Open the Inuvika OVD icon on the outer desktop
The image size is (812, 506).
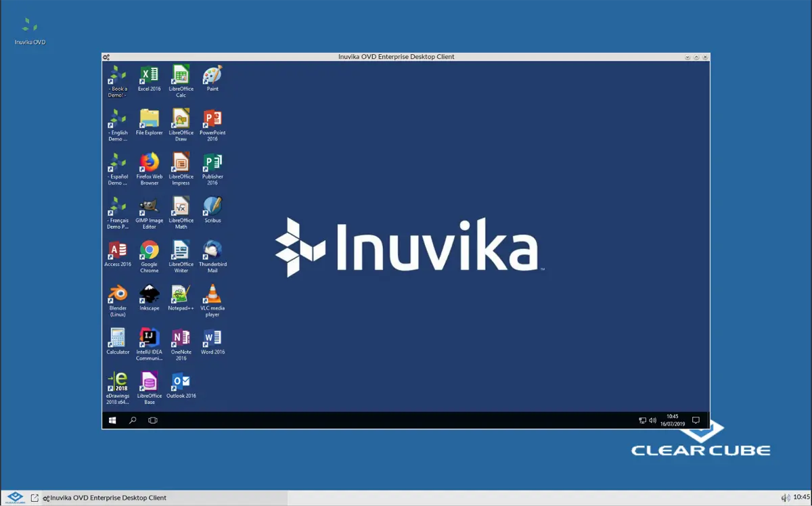coord(30,32)
